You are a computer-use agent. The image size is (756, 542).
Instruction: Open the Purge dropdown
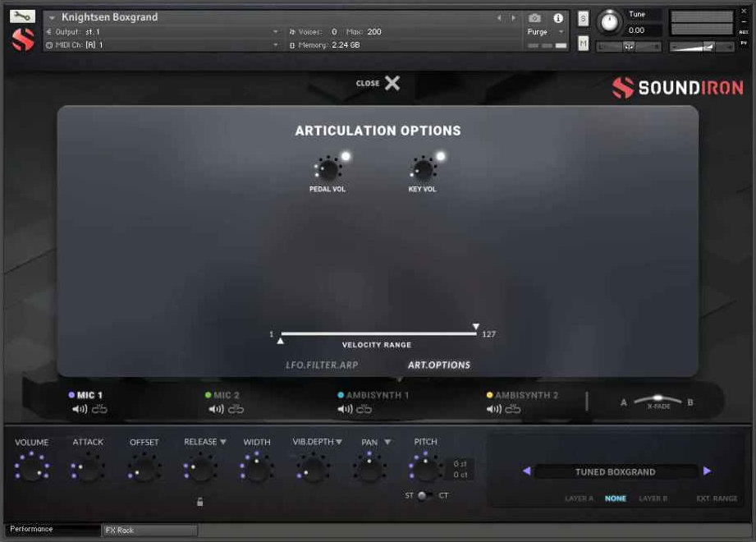coord(544,31)
